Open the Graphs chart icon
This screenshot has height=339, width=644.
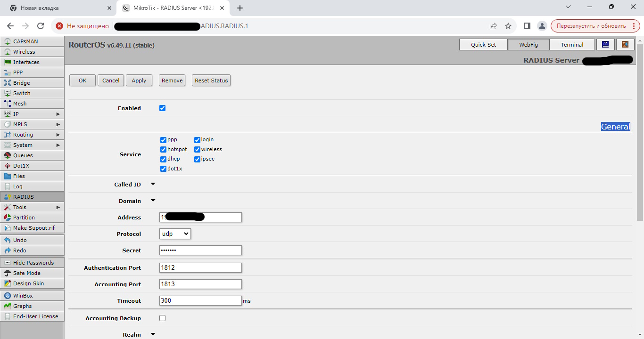(8, 306)
